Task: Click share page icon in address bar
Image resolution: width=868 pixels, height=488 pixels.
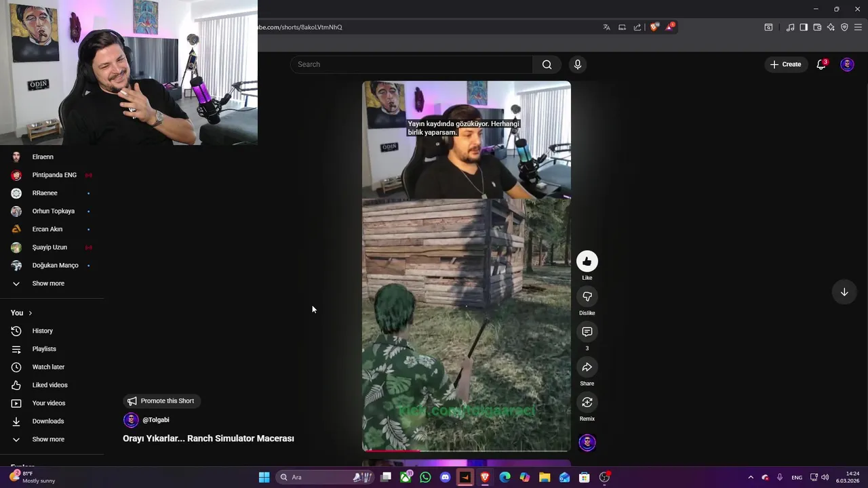Action: (x=637, y=27)
